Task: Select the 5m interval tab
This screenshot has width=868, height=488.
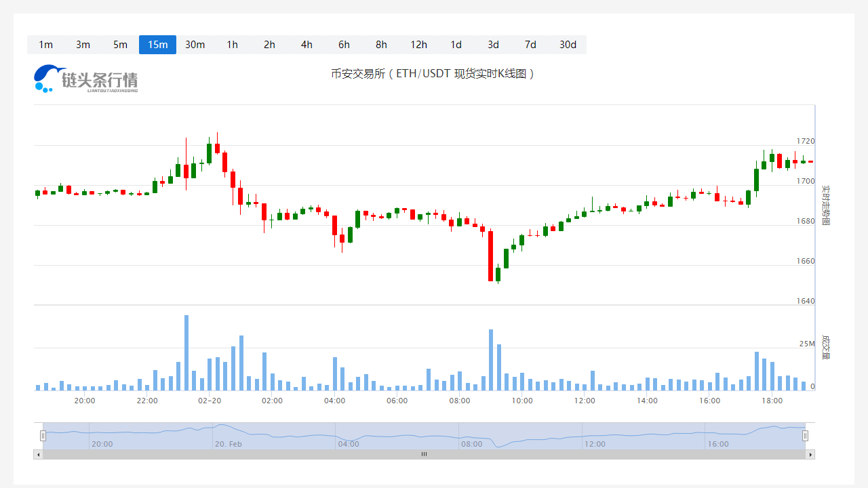Action: click(x=120, y=45)
